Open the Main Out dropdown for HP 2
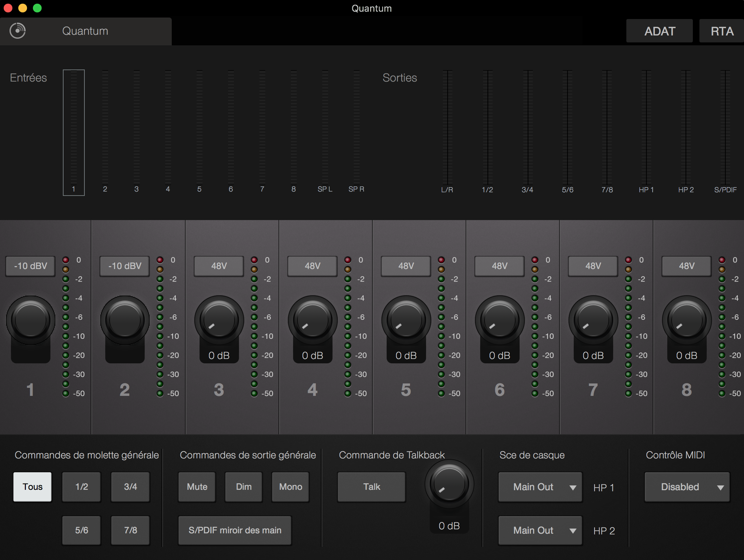Image resolution: width=744 pixels, height=560 pixels. point(540,530)
